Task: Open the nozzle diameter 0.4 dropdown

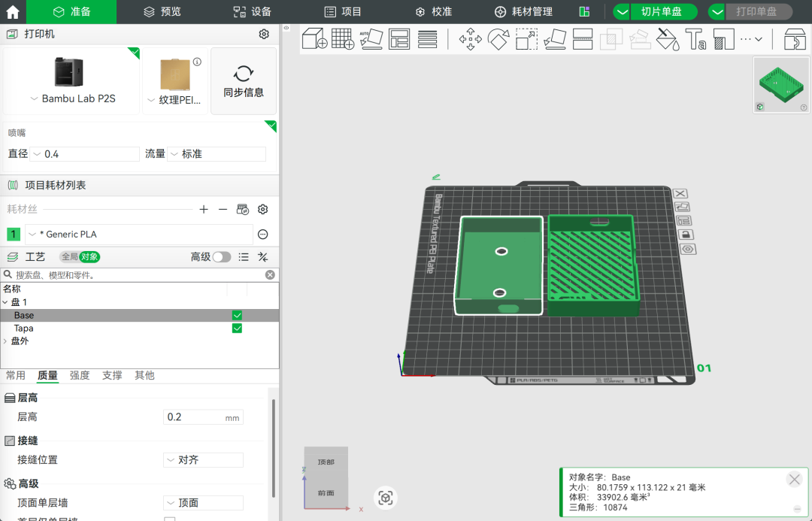Action: [84, 154]
